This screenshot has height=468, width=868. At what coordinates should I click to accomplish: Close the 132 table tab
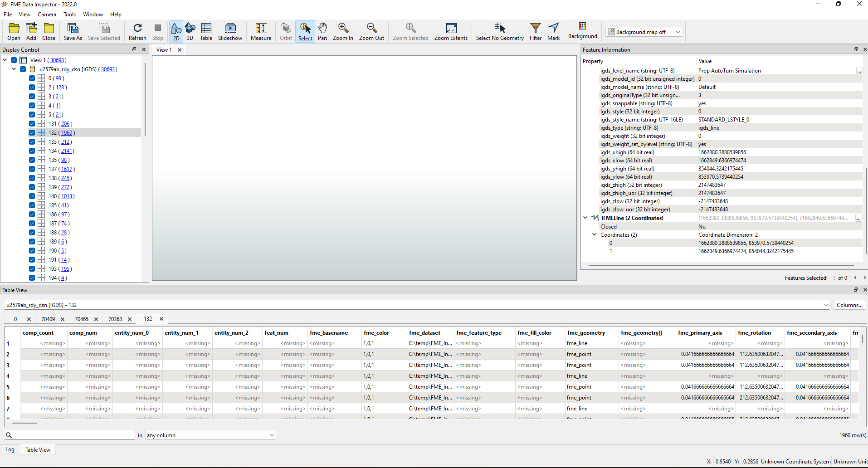tap(161, 319)
